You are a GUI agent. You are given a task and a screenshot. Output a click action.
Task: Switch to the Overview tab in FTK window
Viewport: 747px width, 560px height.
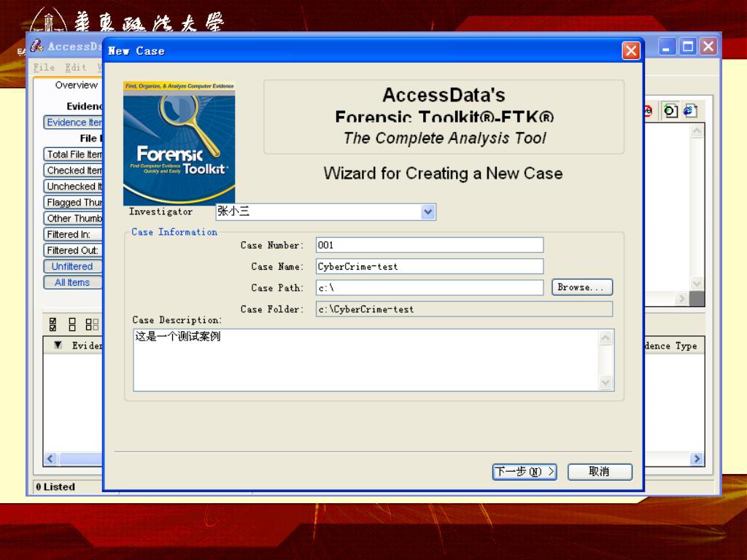coord(76,85)
